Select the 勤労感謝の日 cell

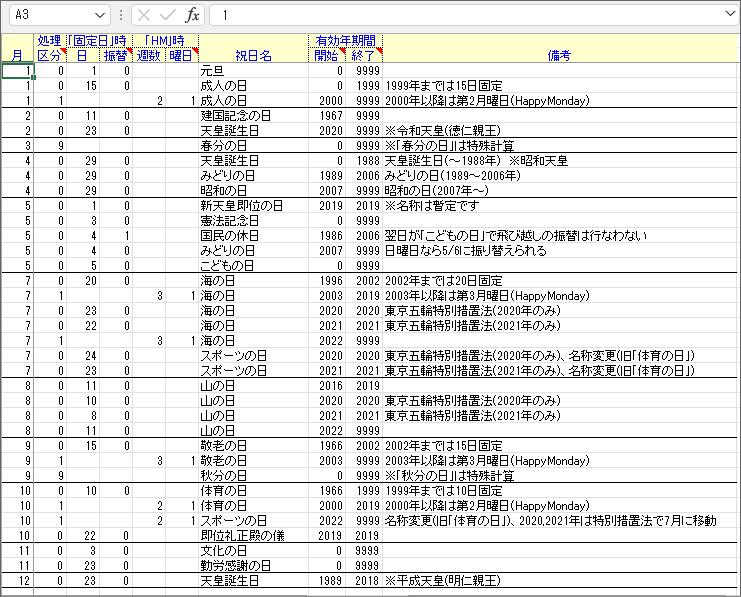(253, 566)
